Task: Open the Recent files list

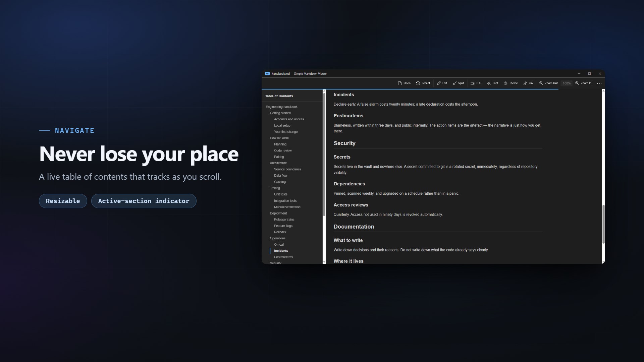Action: [423, 83]
